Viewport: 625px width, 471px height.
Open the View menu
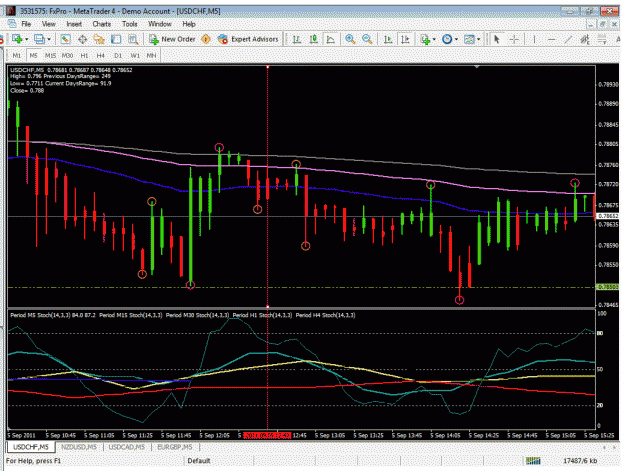click(x=49, y=24)
